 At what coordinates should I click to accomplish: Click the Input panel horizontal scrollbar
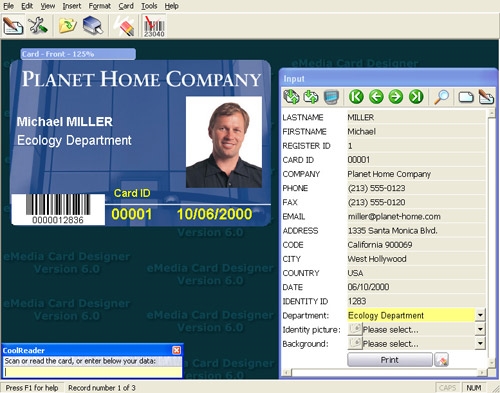tap(384, 372)
